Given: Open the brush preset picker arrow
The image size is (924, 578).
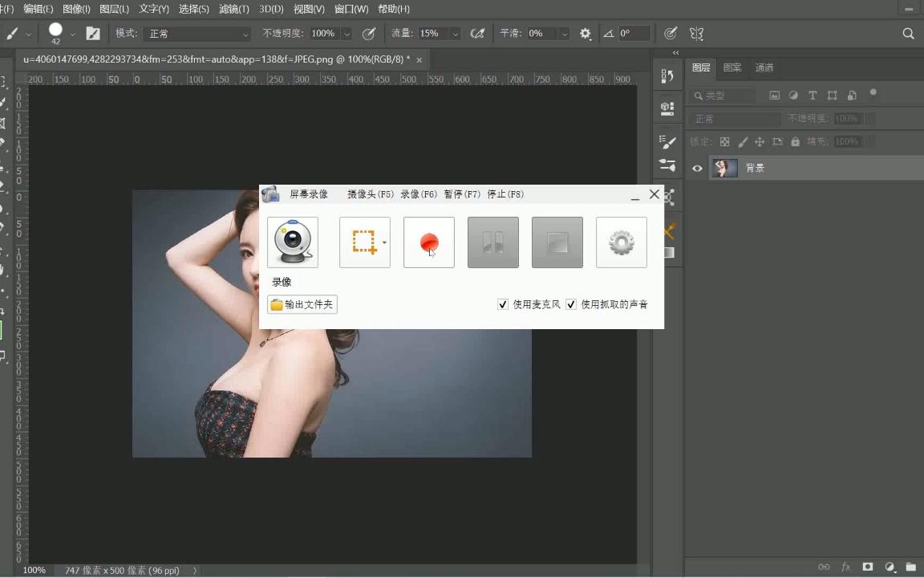Looking at the screenshot, I should point(72,34).
